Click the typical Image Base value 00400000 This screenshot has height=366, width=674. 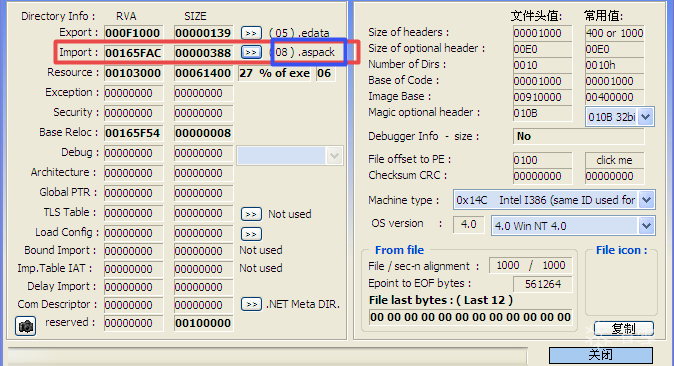(x=615, y=97)
